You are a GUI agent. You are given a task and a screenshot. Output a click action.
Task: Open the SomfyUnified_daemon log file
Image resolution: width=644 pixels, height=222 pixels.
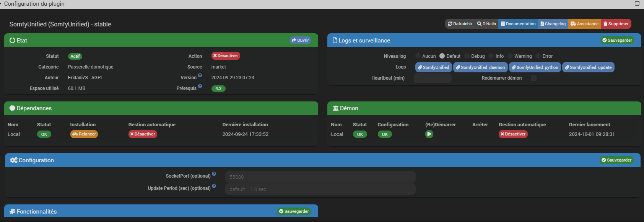480,67
